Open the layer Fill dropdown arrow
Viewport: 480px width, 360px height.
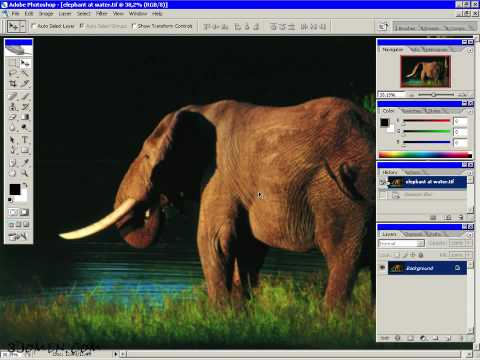[469, 255]
